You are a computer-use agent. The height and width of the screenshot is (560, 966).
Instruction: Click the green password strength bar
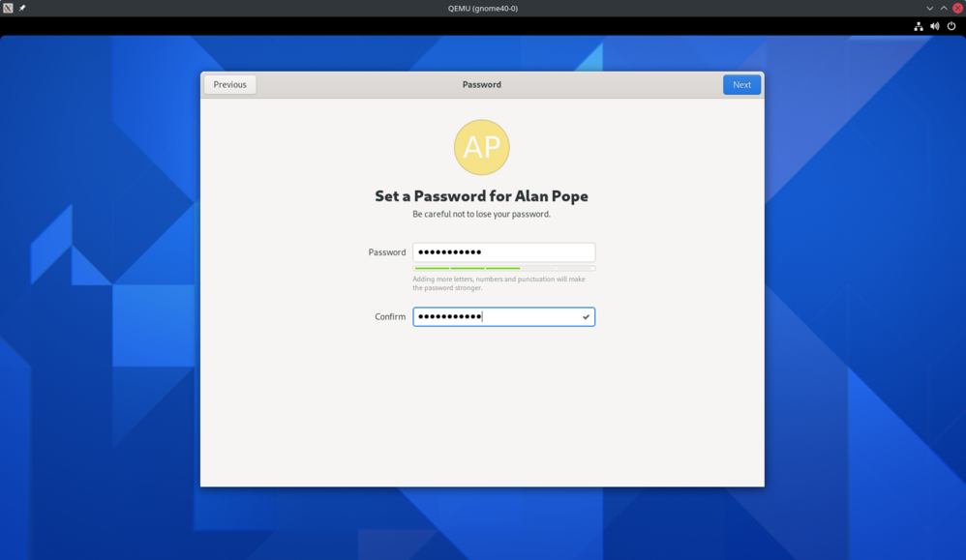(468, 268)
